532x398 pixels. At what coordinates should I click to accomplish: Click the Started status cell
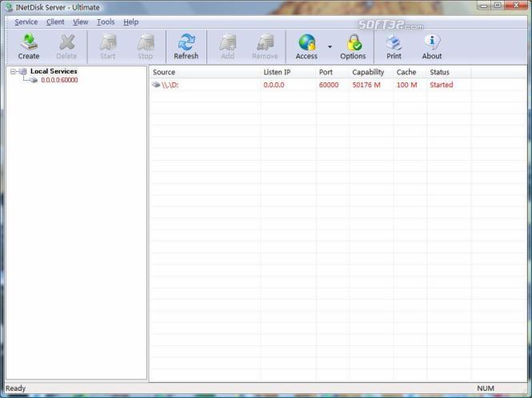[442, 85]
